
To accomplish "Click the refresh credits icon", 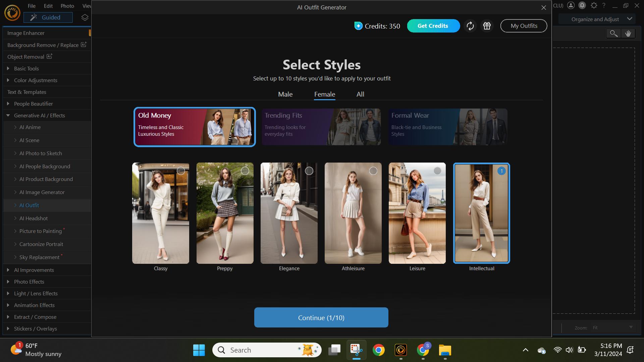I will (470, 26).
